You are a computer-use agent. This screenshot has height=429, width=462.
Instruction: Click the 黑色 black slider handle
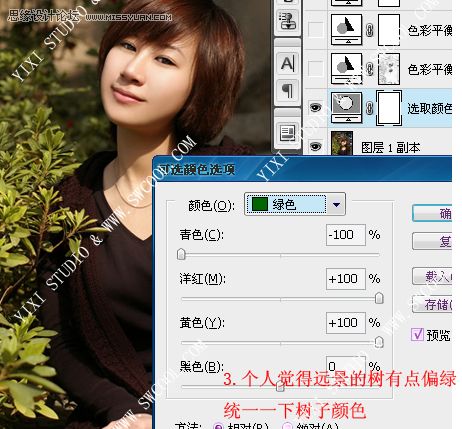280,386
